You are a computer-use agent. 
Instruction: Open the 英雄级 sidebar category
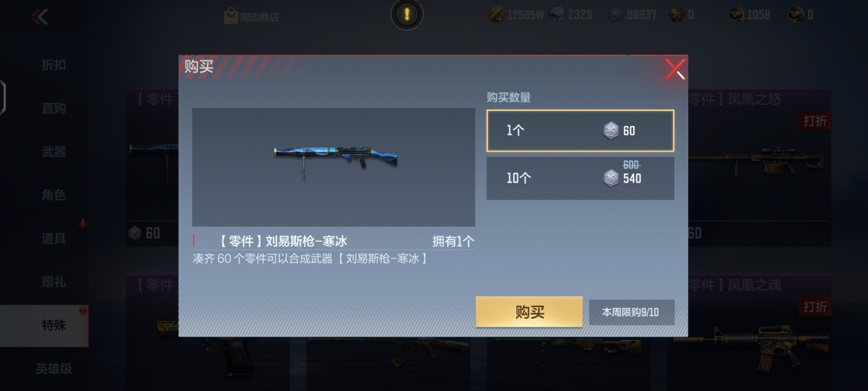click(54, 369)
